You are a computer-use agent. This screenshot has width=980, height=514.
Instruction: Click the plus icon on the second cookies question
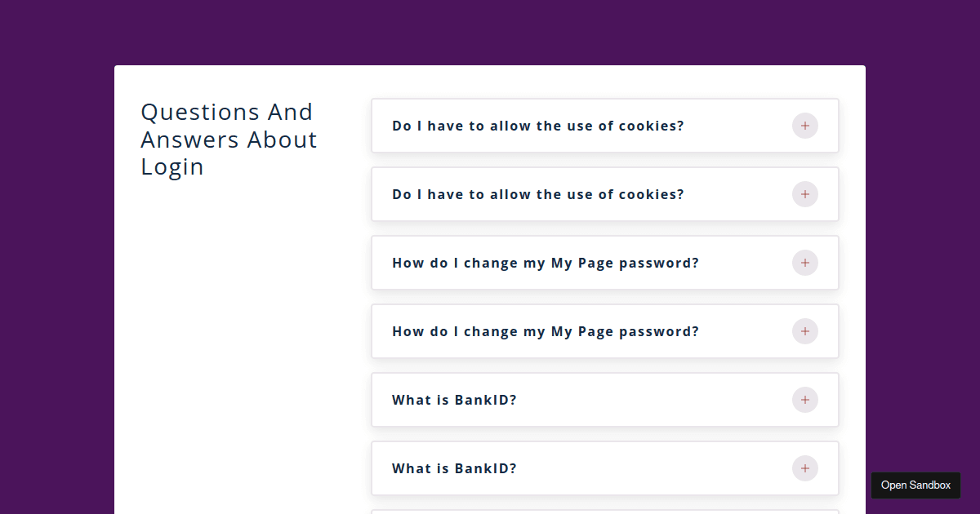coord(804,194)
